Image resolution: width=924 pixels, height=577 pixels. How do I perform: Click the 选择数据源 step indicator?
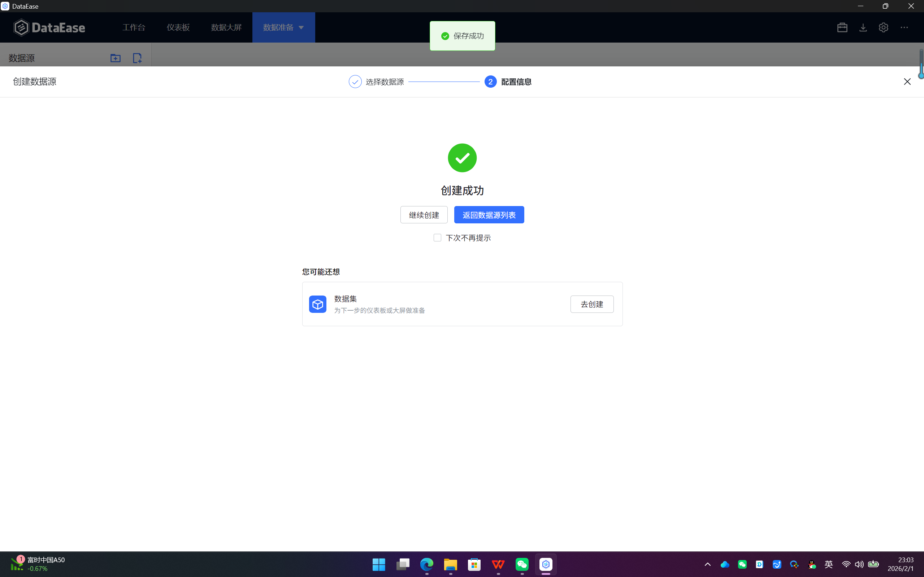pyautogui.click(x=376, y=82)
